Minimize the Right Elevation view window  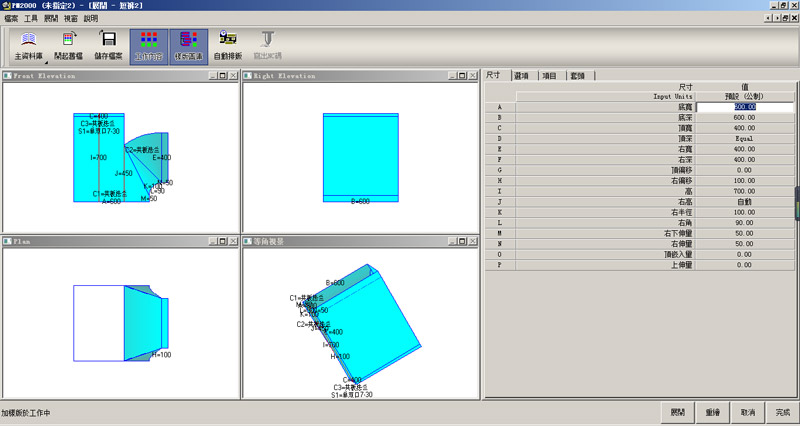[x=453, y=76]
